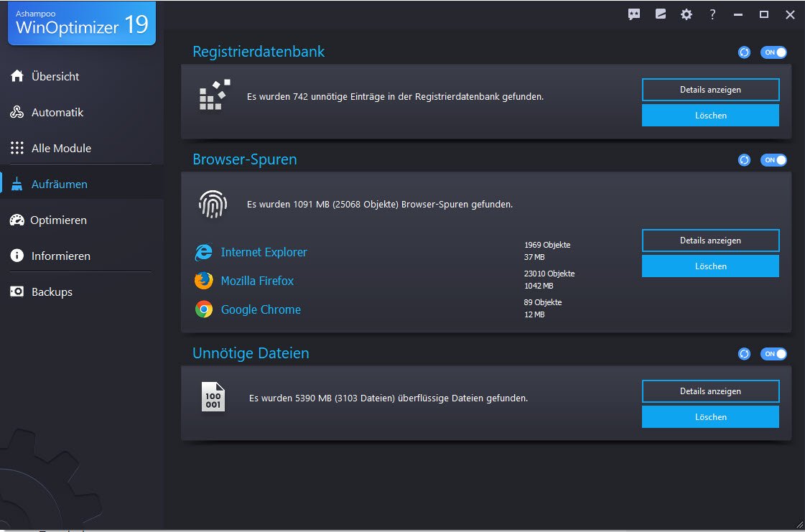Turn off Unnötige Dateien switch
The width and height of the screenshot is (805, 532).
(773, 354)
